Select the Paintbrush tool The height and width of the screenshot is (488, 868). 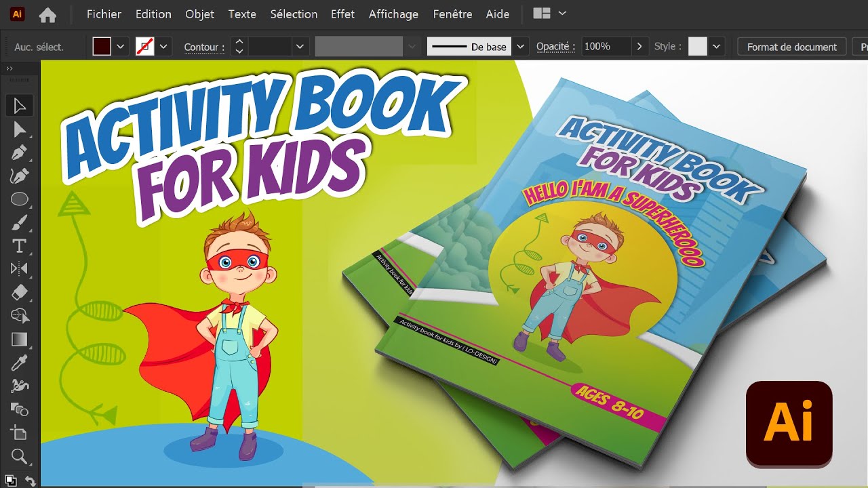(19, 222)
